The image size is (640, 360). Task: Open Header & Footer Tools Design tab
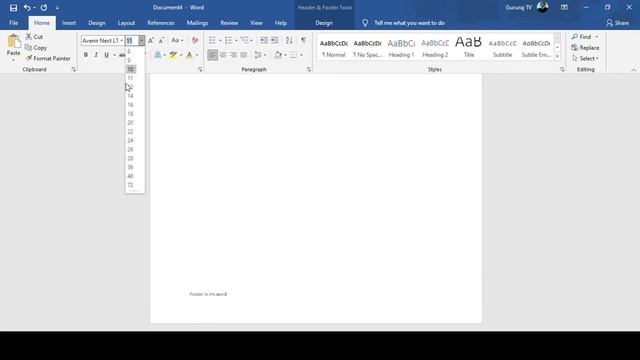[x=324, y=23]
